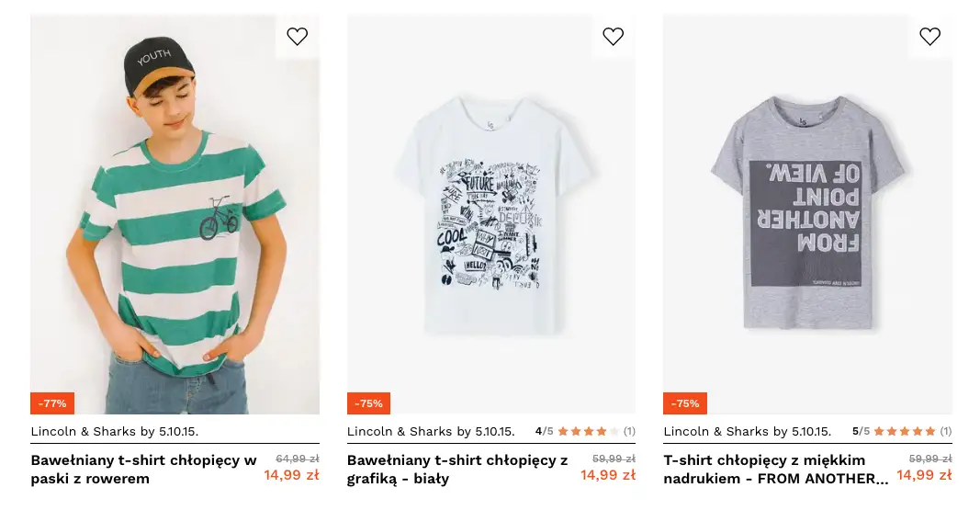The image size is (980, 510).
Task: Favorite the white graphic t-shirt
Action: pyautogui.click(x=613, y=37)
